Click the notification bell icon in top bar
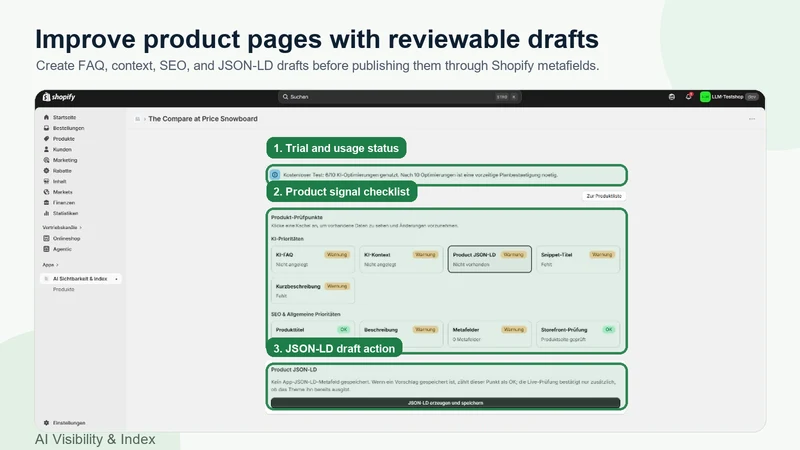 tap(688, 96)
